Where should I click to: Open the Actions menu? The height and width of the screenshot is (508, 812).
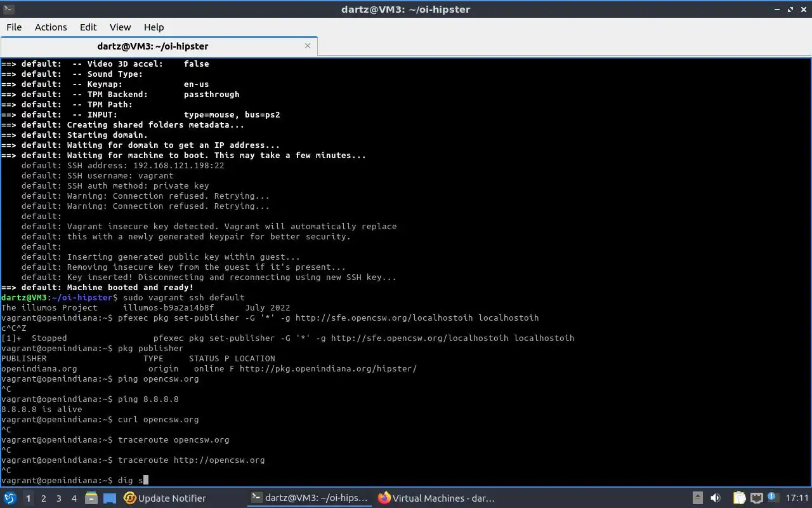point(51,27)
